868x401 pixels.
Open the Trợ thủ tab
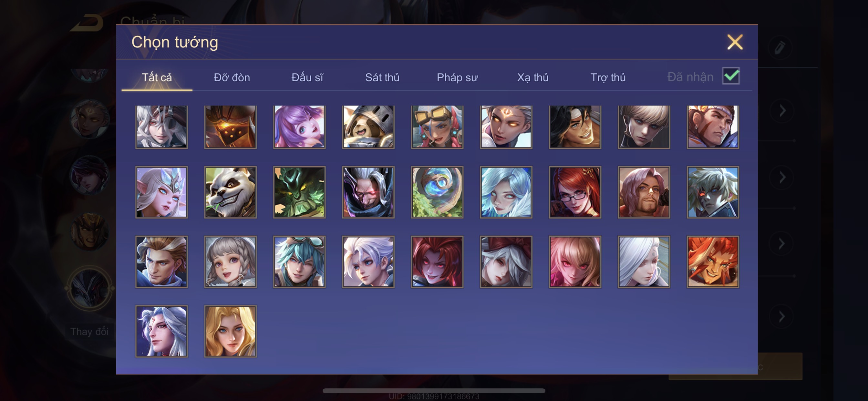click(x=608, y=77)
